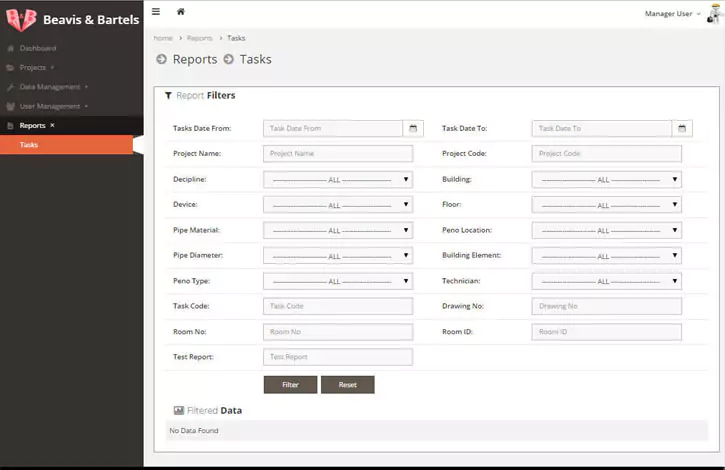Click the Filtered Data image icon

click(x=179, y=410)
